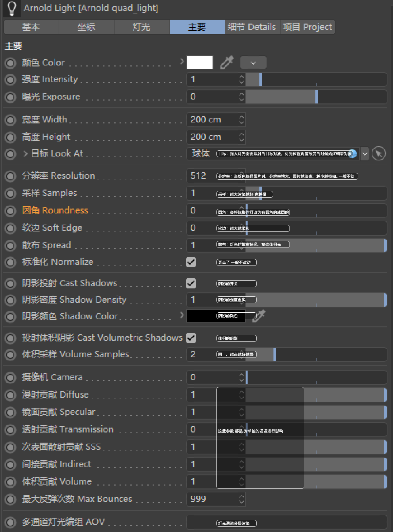Click the Look At object picker arrow icon

(x=379, y=154)
